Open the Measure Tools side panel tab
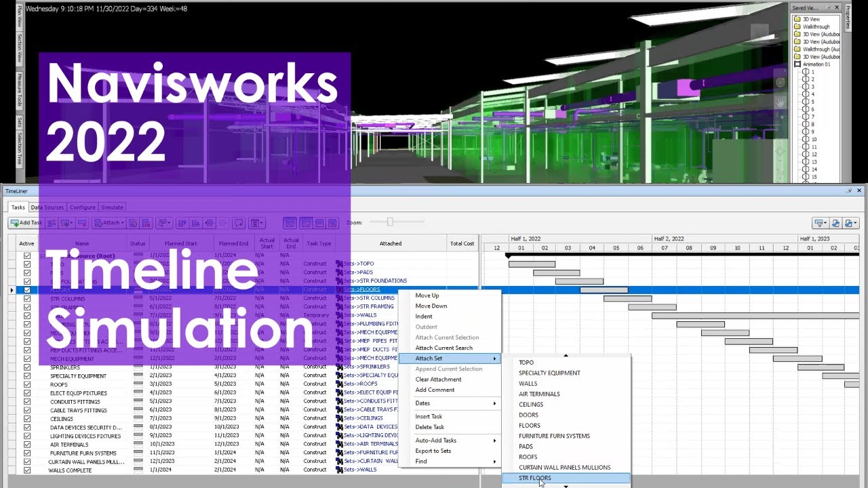Screen dimensions: 868x488 pyautogui.click(x=20, y=90)
